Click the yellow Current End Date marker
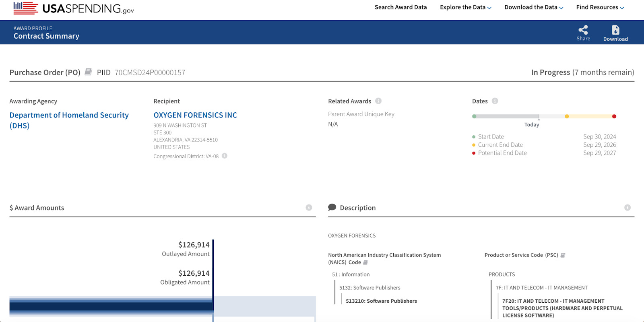 567,116
